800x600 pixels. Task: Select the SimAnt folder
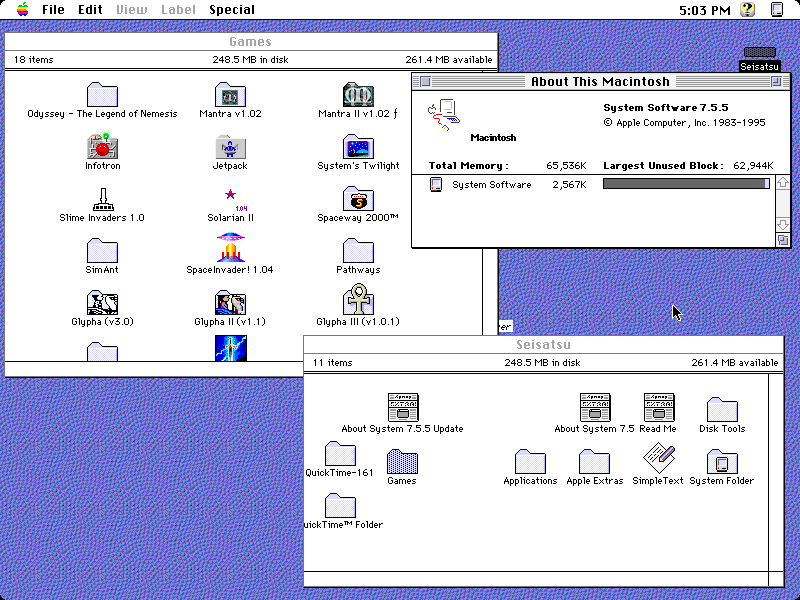tap(102, 251)
